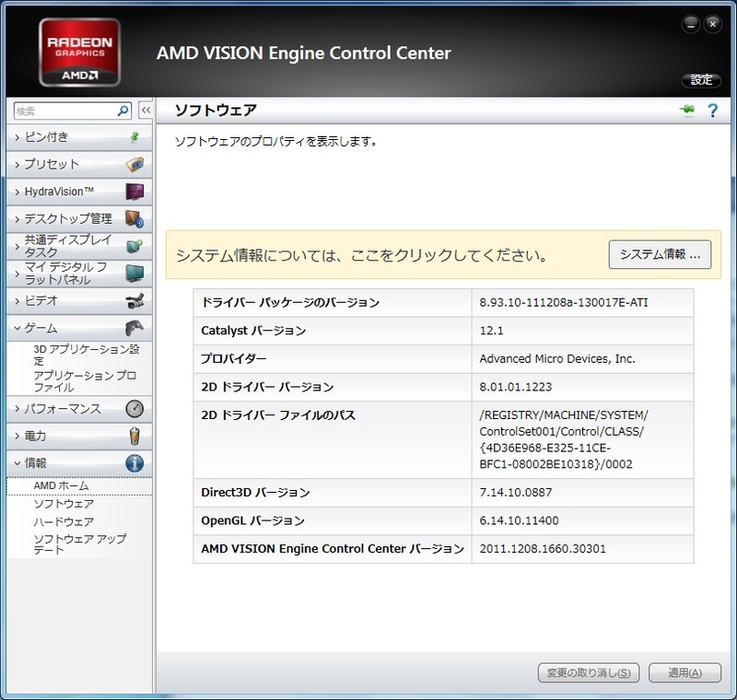The width and height of the screenshot is (737, 700).
Task: Expand the 共通ディスプレイ タスク section
Action: [x=79, y=246]
